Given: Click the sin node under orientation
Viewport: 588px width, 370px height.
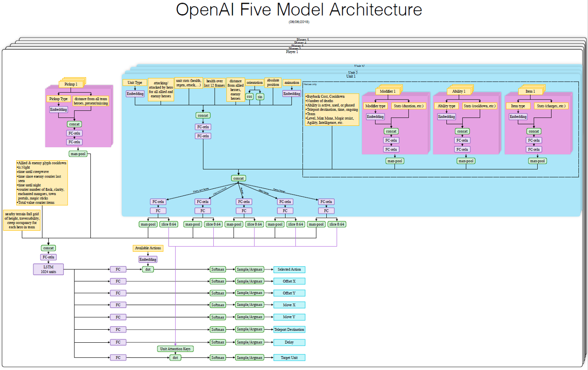Looking at the screenshot, I should pos(260,97).
